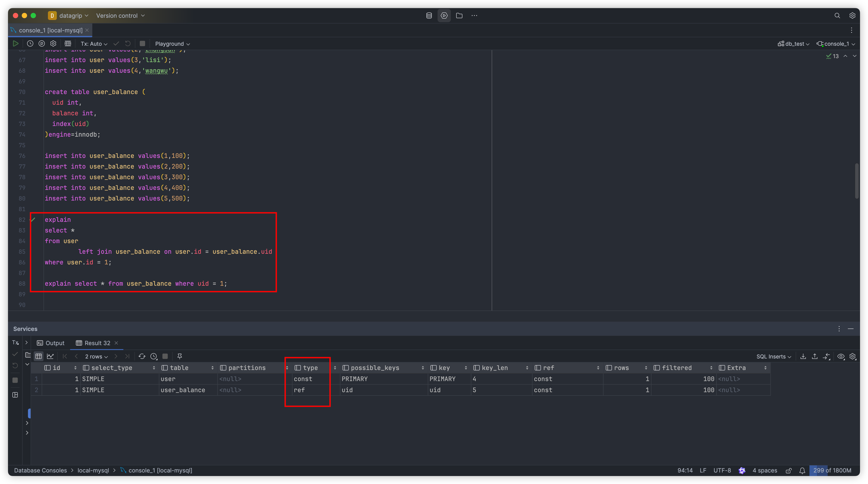Screen dimensions: 868x484
Task: Open editor tab options menu
Action: 852,30
